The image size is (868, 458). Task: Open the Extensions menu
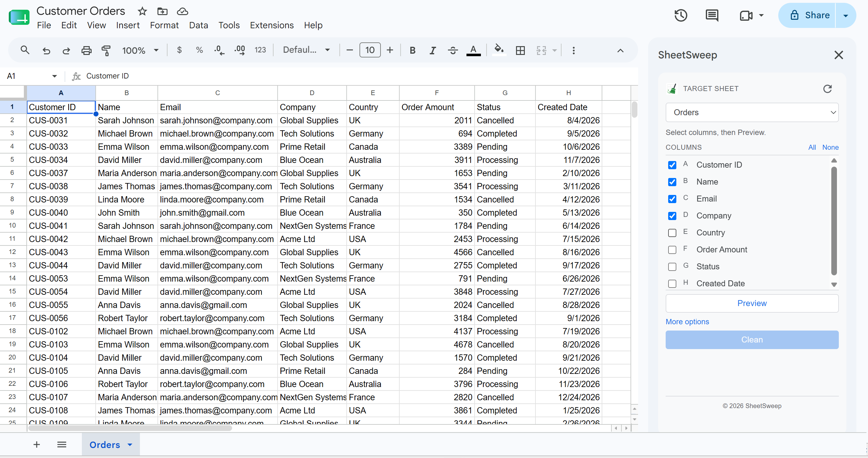[x=272, y=25]
